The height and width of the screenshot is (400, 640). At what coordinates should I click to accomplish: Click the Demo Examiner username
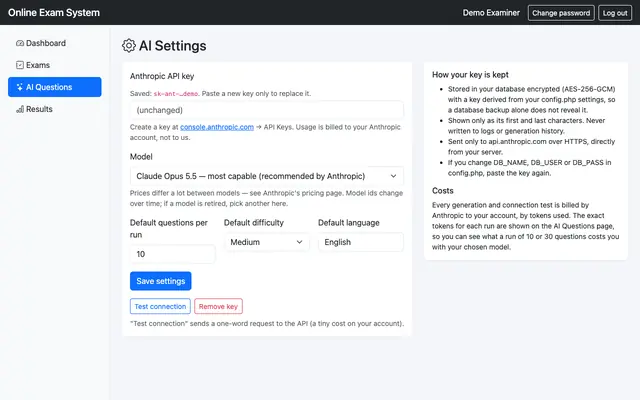point(491,13)
